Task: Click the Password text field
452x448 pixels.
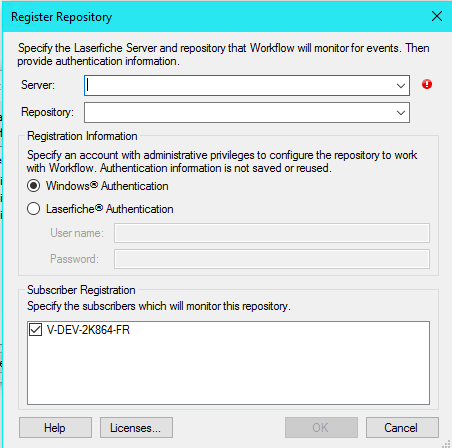Action: (x=272, y=259)
